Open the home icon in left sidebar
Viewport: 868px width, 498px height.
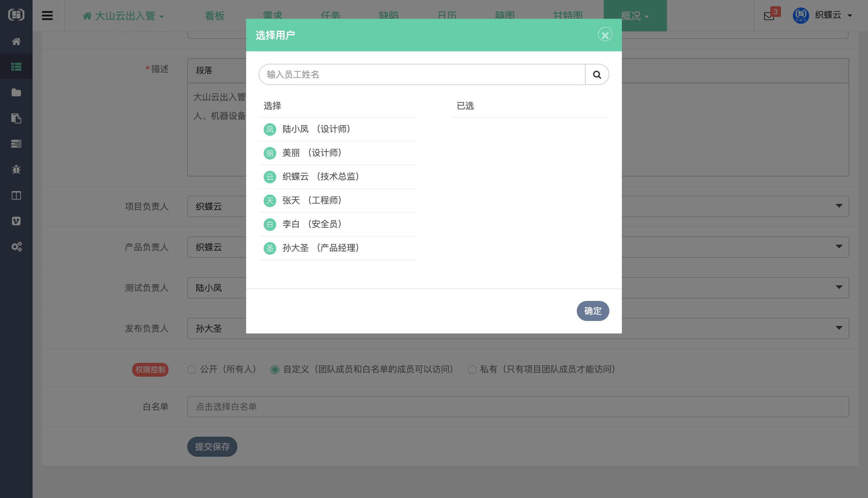point(16,41)
